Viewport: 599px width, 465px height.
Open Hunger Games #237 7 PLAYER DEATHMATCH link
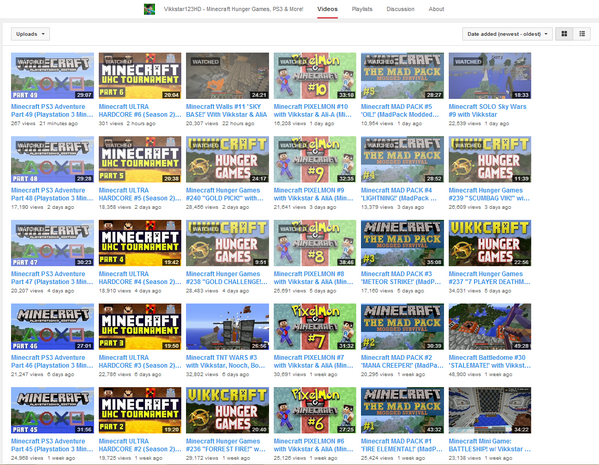pos(489,278)
